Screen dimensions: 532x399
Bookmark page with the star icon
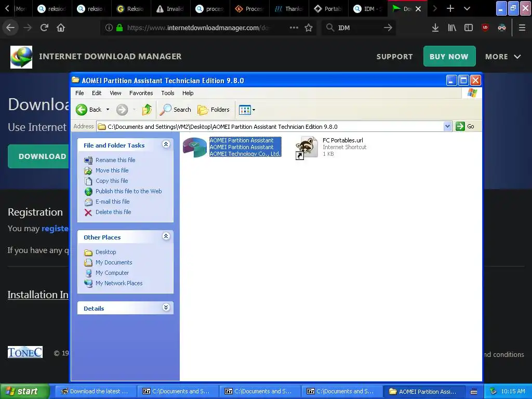pyautogui.click(x=309, y=28)
